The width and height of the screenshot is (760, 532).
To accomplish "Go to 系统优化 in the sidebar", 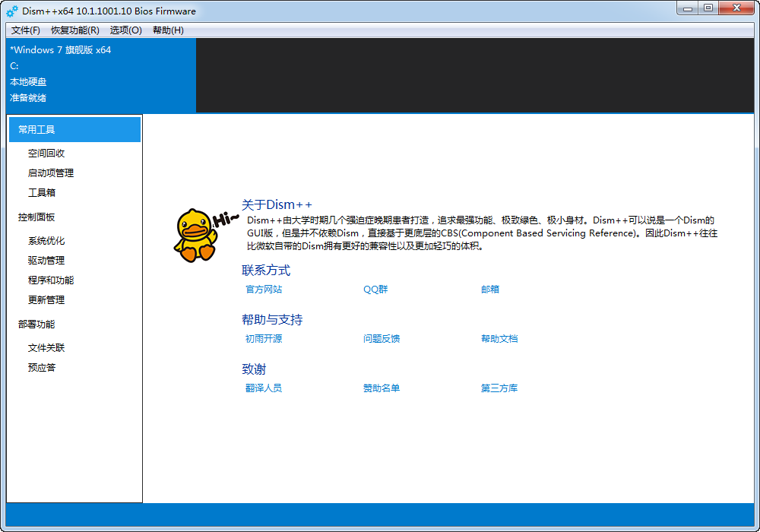I will click(46, 241).
